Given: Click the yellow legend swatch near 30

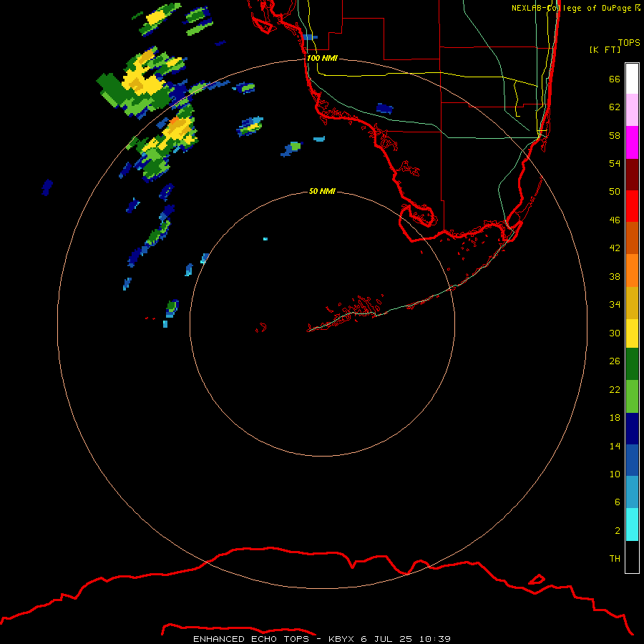Looking at the screenshot, I should tap(632, 333).
